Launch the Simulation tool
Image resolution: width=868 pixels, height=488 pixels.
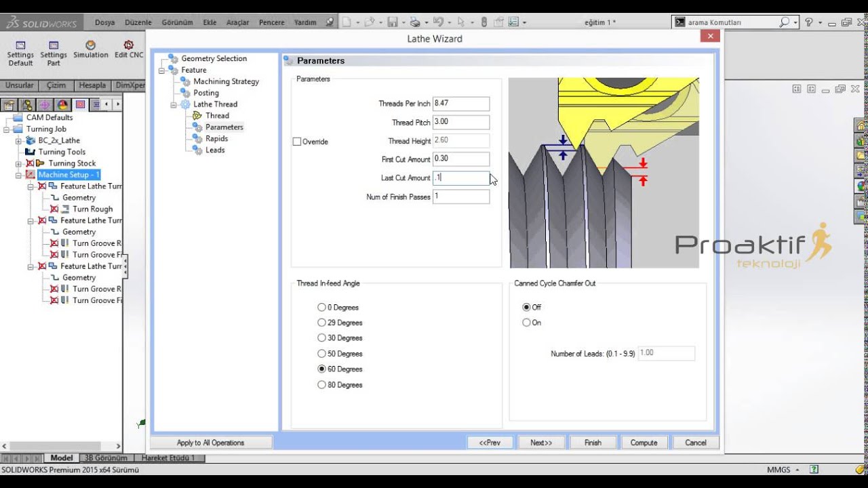[91, 49]
